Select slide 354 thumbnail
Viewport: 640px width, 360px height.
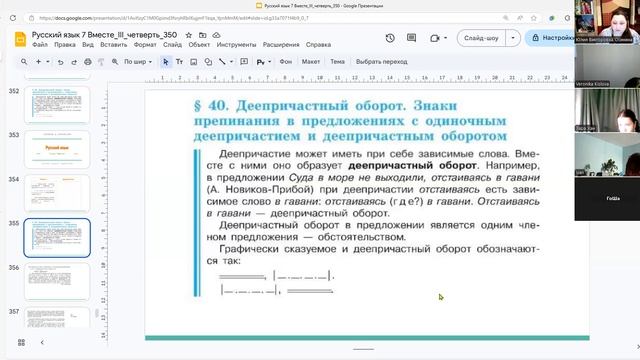pyautogui.click(x=57, y=193)
